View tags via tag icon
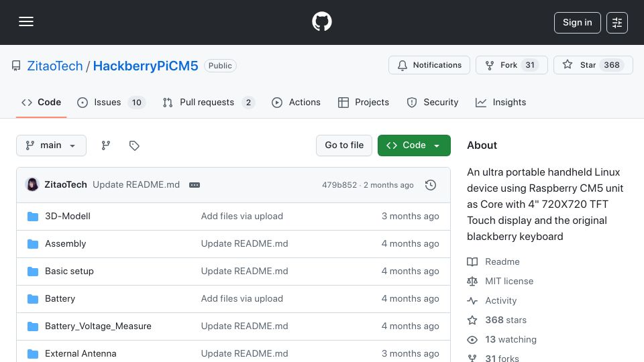The width and height of the screenshot is (644, 362). pos(134,145)
